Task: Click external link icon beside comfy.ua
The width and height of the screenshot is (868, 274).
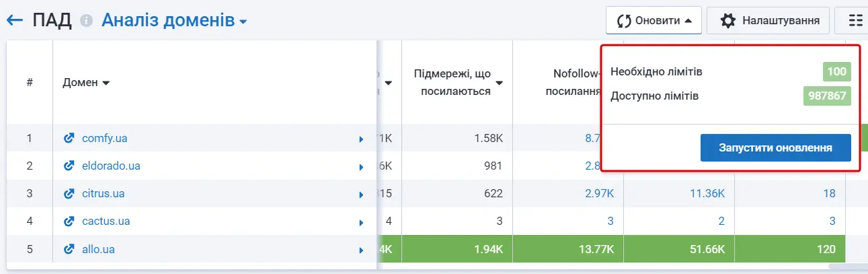Action: pos(69,138)
